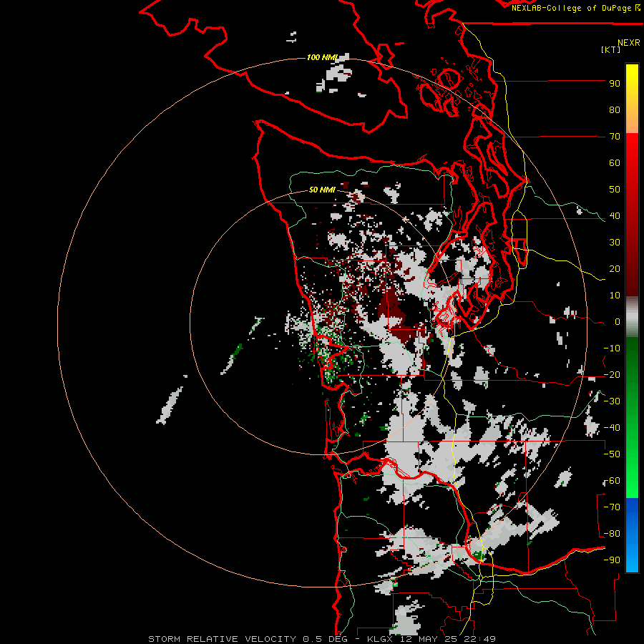Click the KLGX station identifier

[x=381, y=639]
